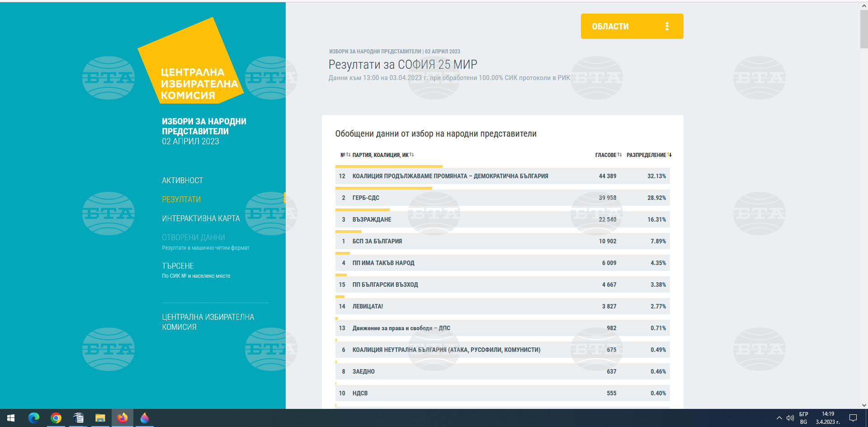Expand hidden system tray icons
Screen dimensions: 868x427
779,418
